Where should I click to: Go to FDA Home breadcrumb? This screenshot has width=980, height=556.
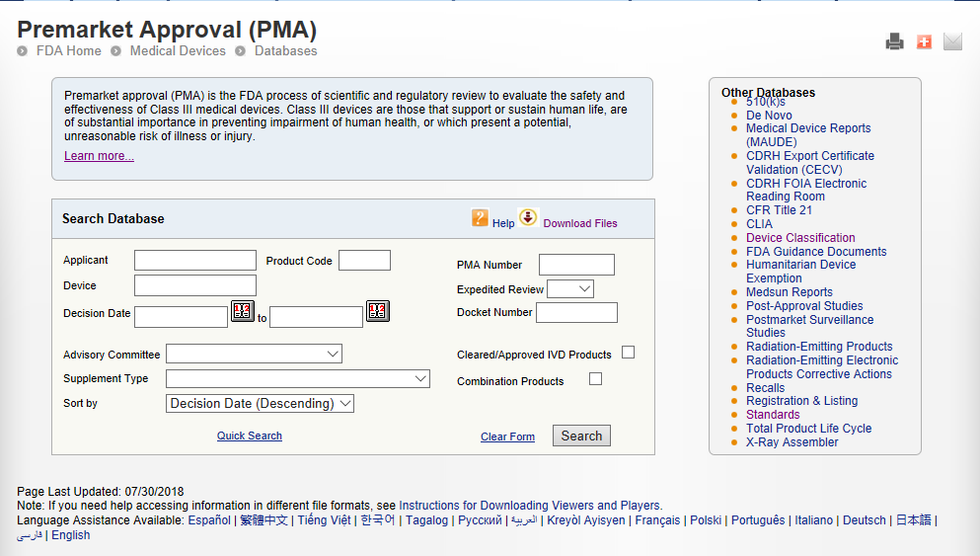click(x=68, y=50)
